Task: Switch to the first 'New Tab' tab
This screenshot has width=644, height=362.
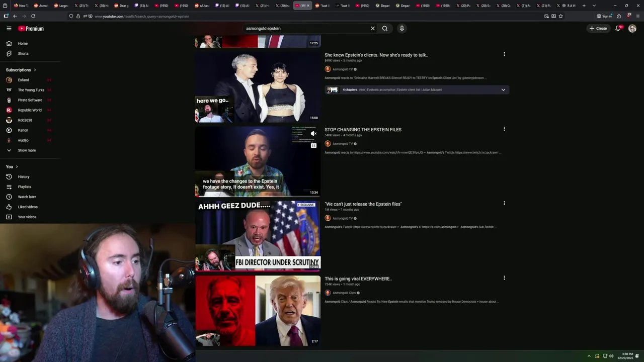Action: [x=21, y=6]
